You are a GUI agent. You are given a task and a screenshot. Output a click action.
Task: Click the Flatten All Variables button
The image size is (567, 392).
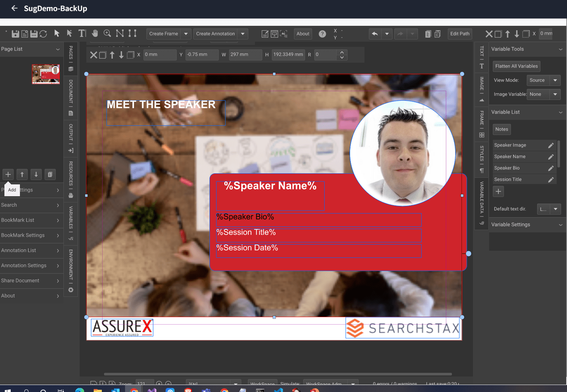[x=516, y=66]
